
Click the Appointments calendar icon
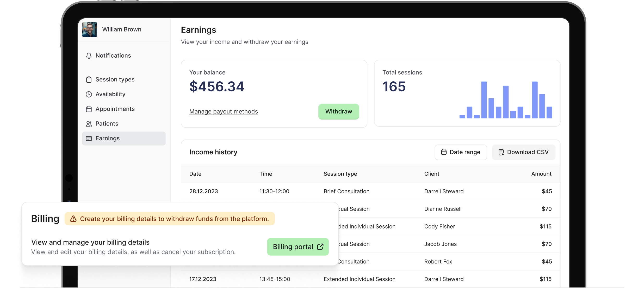click(x=89, y=109)
